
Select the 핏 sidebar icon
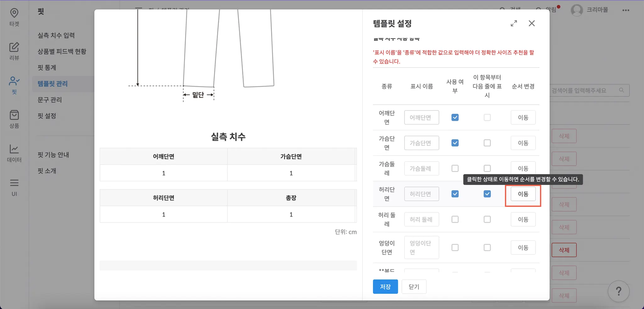coord(14,85)
